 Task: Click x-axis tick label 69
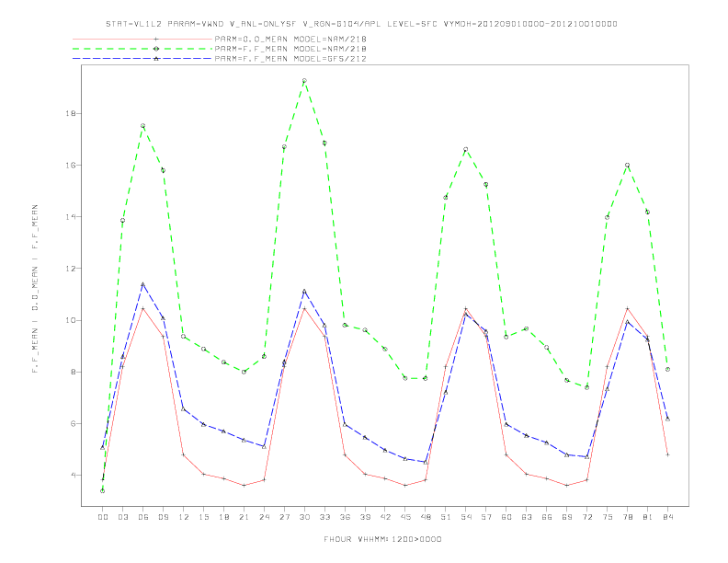tap(567, 517)
